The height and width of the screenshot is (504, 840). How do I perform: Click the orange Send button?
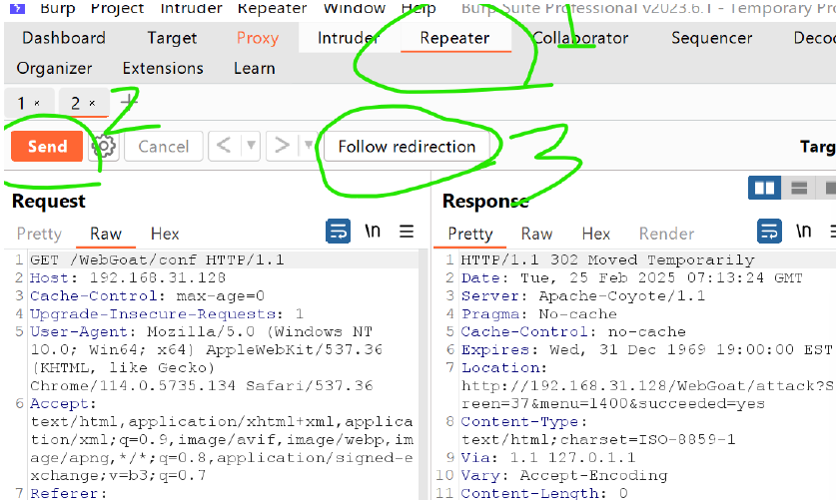point(47,146)
